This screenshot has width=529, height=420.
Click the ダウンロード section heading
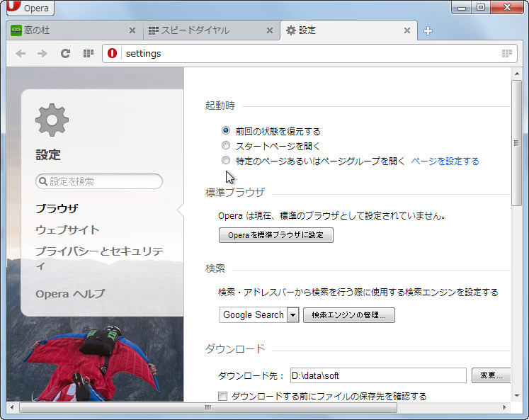235,348
